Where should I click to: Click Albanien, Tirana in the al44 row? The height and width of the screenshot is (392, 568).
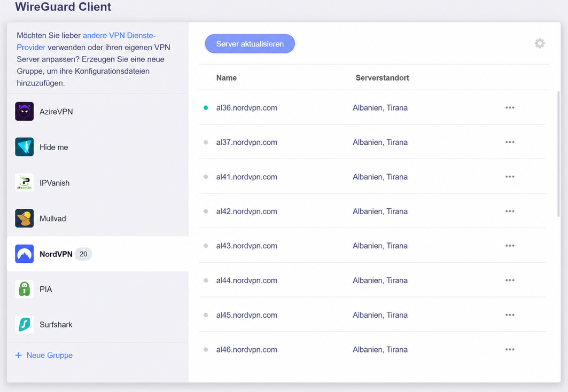(380, 280)
